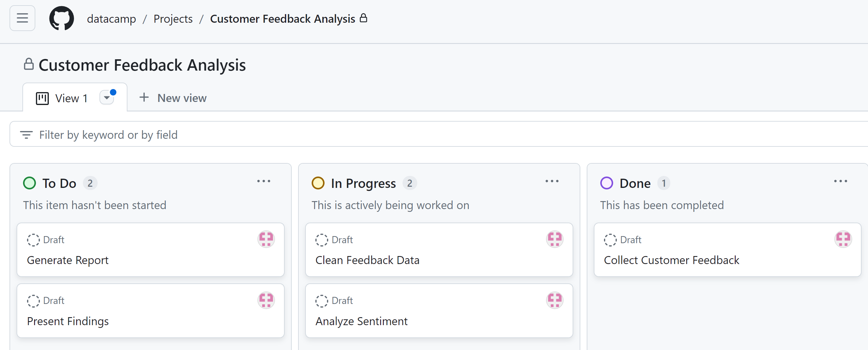The width and height of the screenshot is (868, 350).
Task: Open the In Progress column ellipsis menu
Action: pos(552,181)
